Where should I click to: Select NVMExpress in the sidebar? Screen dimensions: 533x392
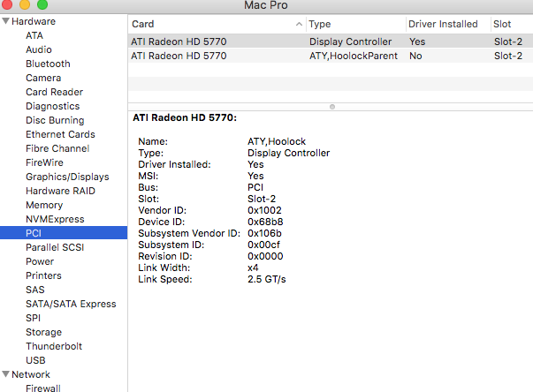(x=55, y=219)
